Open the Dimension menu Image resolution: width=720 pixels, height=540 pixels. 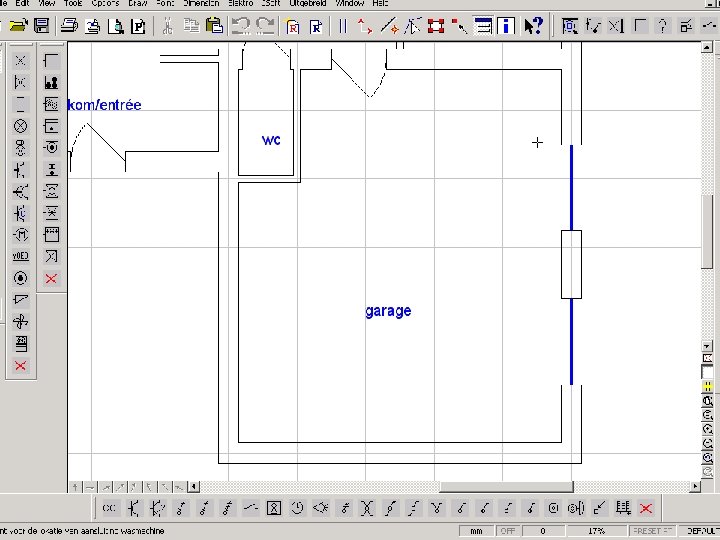click(201, 3)
